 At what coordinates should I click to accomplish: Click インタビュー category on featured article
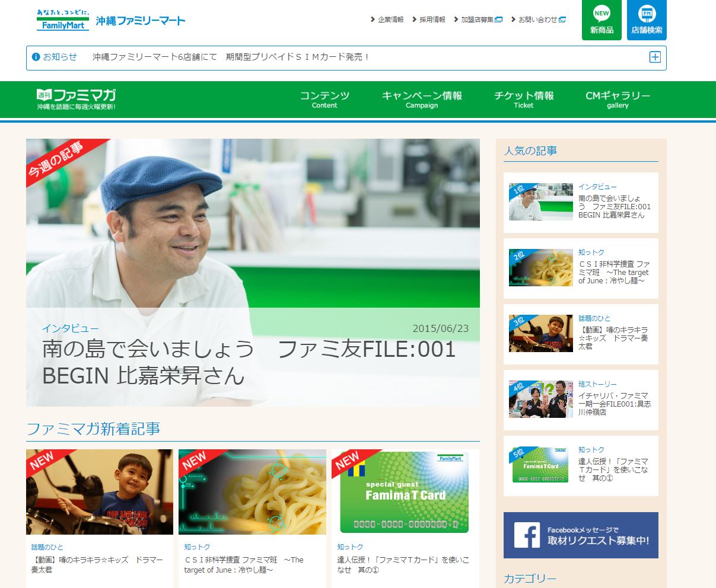pyautogui.click(x=70, y=328)
